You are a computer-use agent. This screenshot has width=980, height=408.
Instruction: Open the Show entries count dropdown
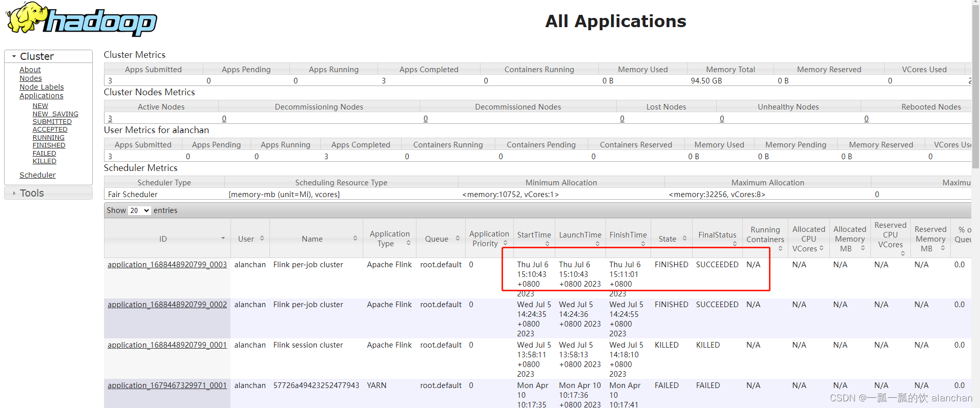click(139, 210)
